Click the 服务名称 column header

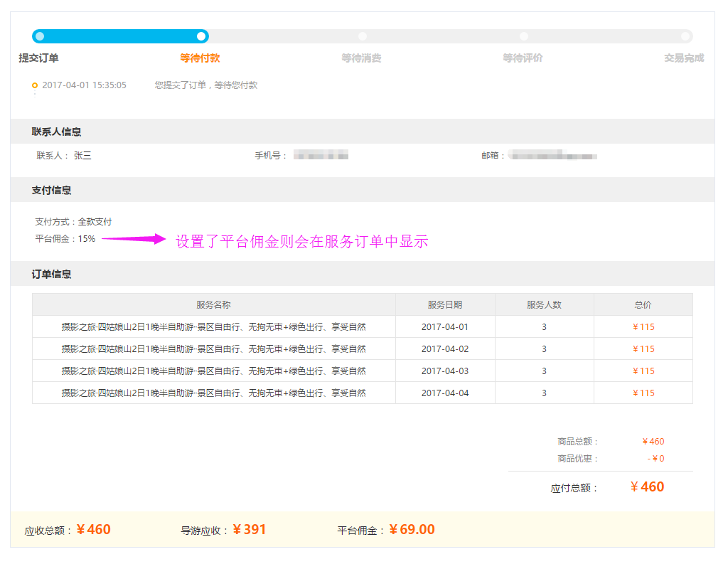(213, 304)
